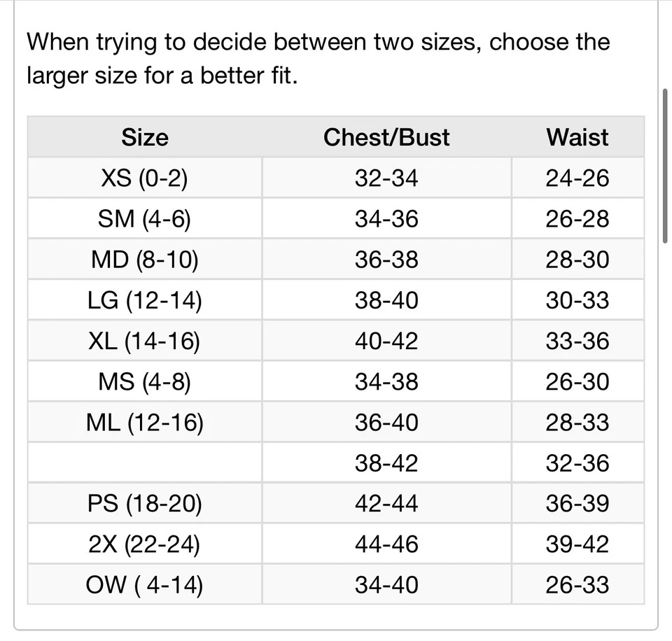Click the Chest/Bust column header
672x641 pixels.
click(386, 137)
